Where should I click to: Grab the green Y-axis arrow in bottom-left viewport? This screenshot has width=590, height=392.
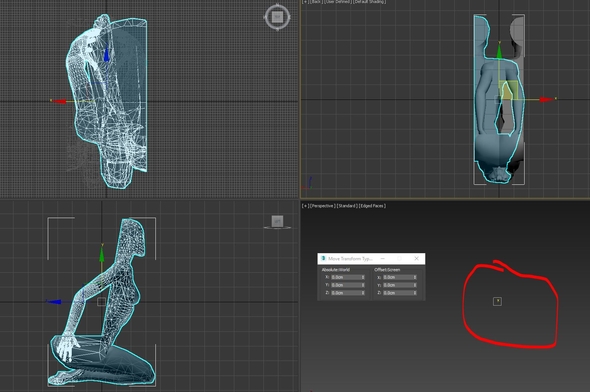102,254
